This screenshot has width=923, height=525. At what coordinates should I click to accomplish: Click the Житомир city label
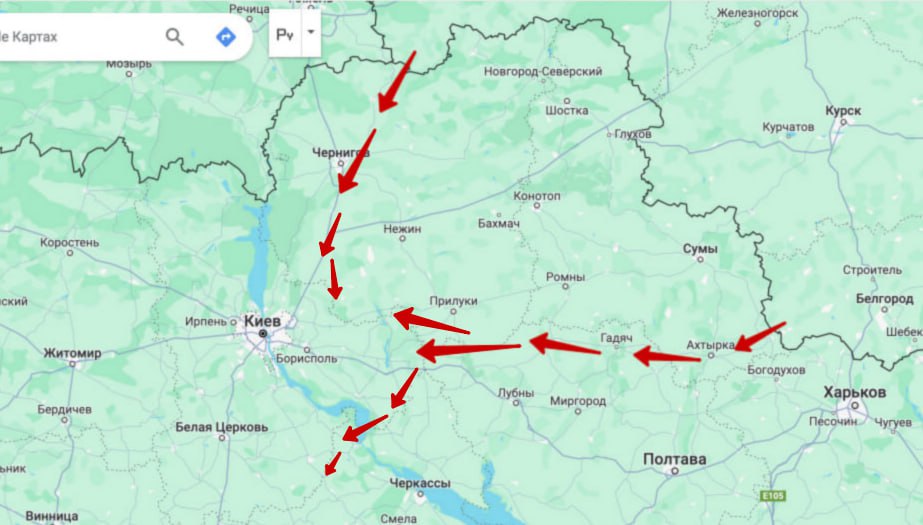[x=72, y=354]
